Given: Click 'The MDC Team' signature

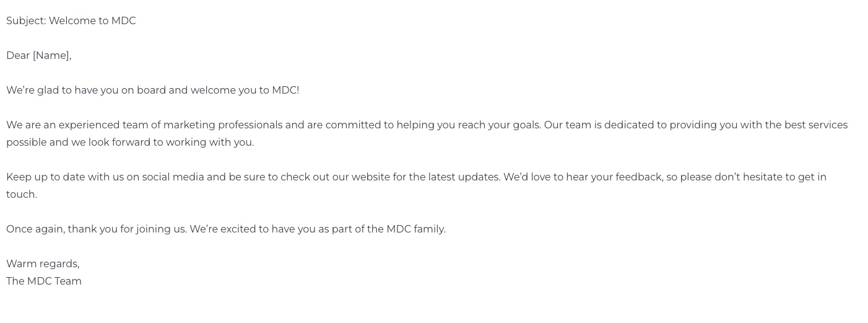Looking at the screenshot, I should click(x=44, y=281).
